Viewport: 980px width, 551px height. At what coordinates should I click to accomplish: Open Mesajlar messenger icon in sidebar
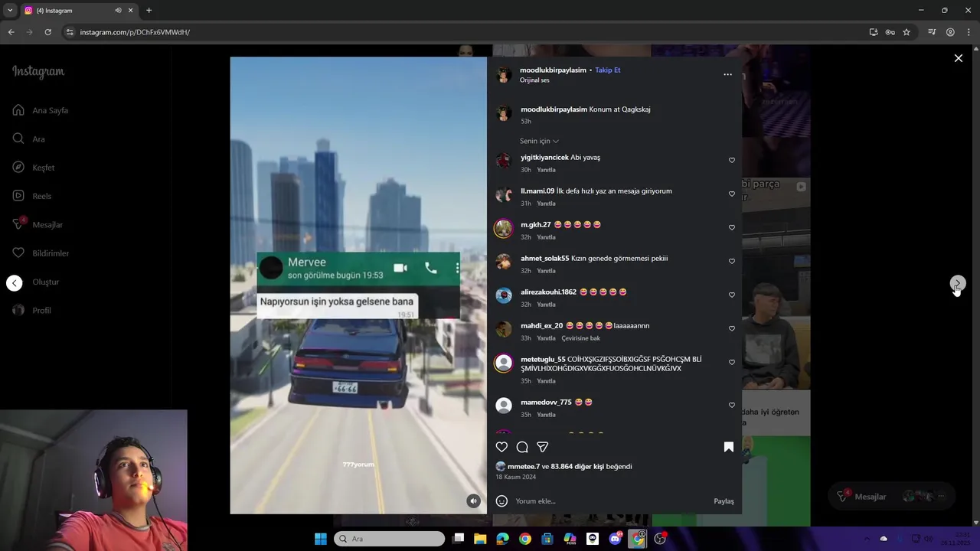(x=18, y=224)
